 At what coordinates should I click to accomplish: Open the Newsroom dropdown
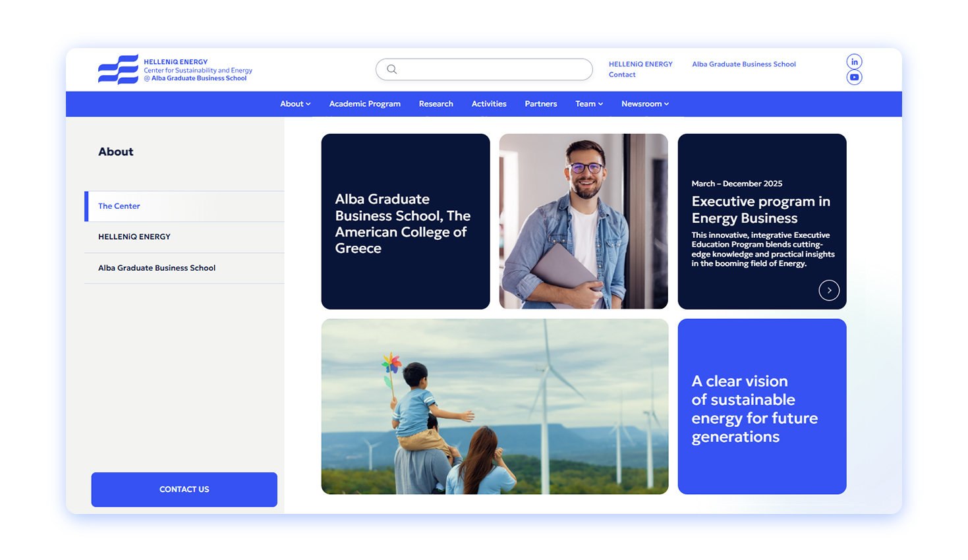pyautogui.click(x=644, y=103)
